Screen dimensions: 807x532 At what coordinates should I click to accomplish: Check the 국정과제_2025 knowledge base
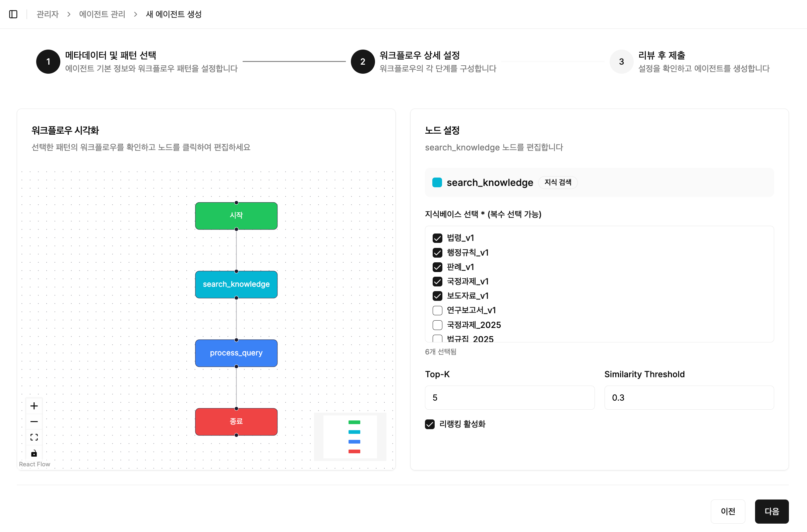click(437, 325)
